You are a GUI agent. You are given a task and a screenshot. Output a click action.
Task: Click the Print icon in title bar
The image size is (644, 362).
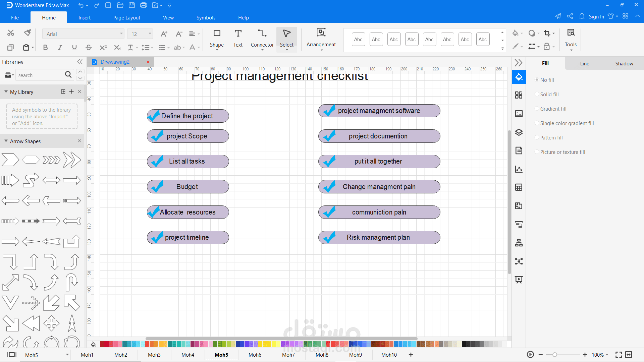pyautogui.click(x=144, y=5)
